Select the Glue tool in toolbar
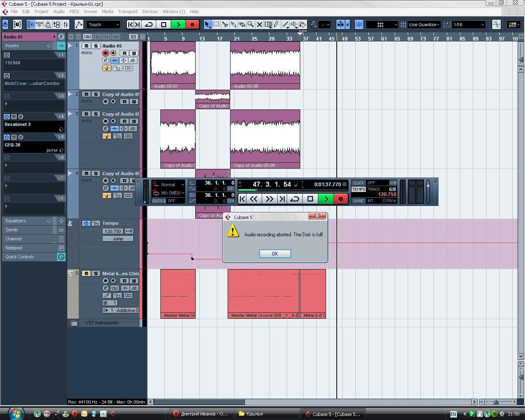This screenshot has width=525, height=420. (x=234, y=25)
